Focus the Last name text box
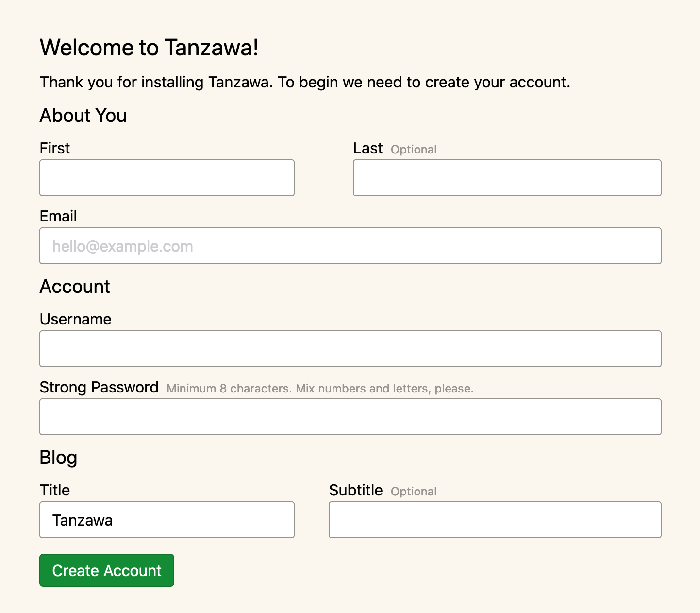 507,178
